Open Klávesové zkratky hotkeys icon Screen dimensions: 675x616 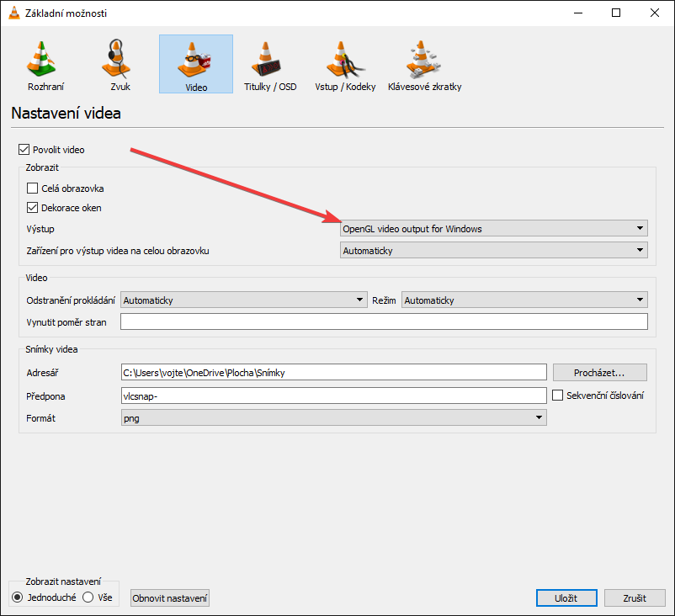pyautogui.click(x=424, y=61)
